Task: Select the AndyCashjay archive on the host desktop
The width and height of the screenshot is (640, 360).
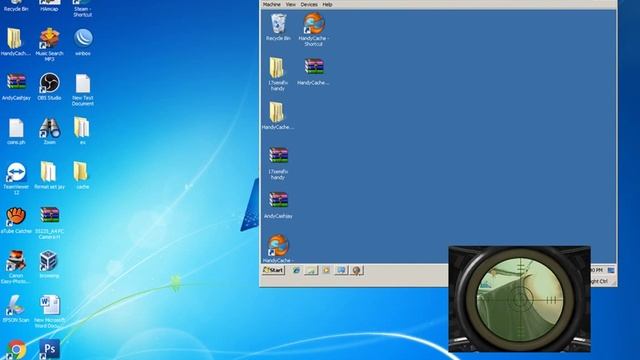Action: pyautogui.click(x=16, y=87)
